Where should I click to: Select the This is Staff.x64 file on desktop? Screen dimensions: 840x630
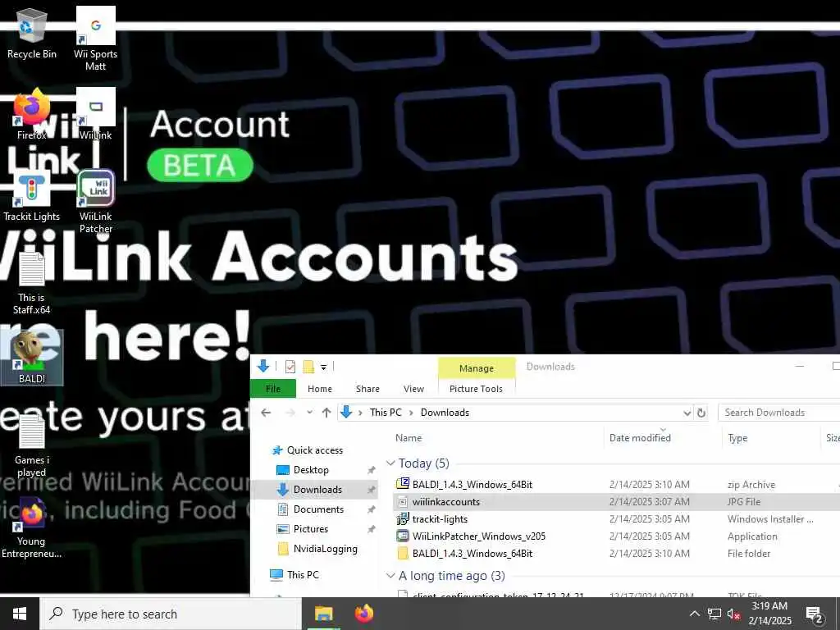(32, 283)
